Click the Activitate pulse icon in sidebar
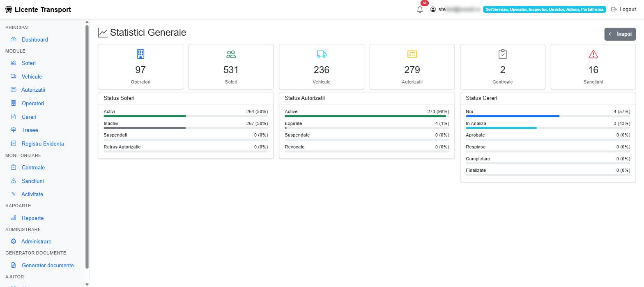 (14, 194)
